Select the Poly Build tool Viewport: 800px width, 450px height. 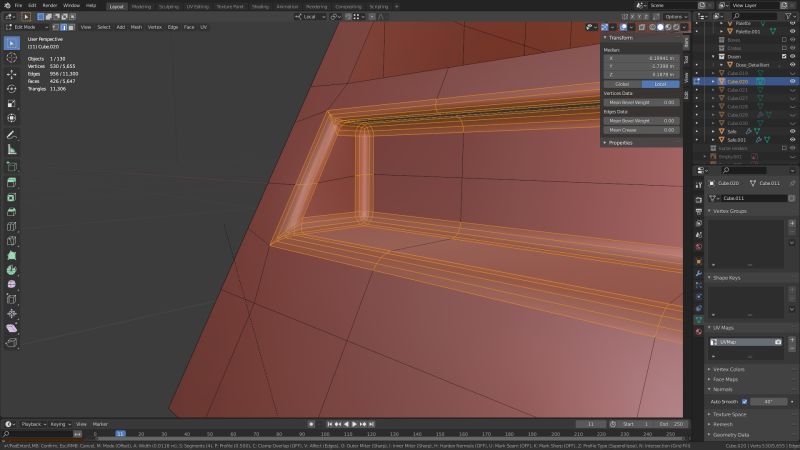pos(11,256)
